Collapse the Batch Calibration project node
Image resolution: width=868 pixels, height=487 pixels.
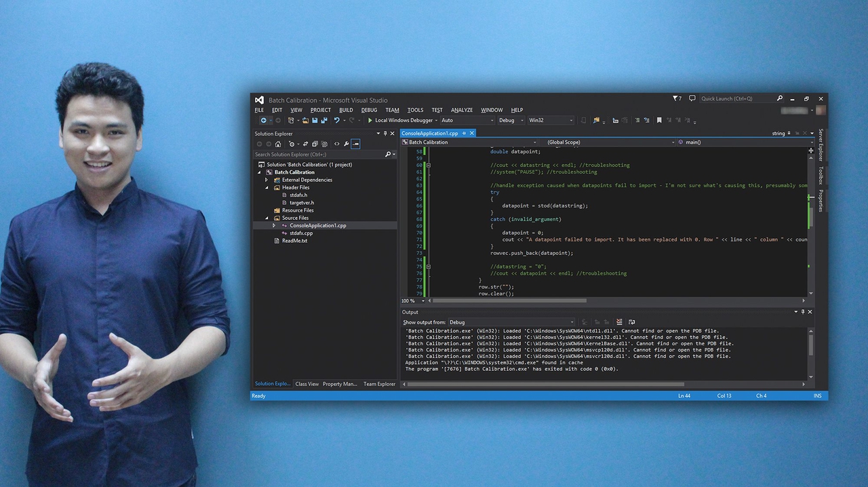pos(259,172)
